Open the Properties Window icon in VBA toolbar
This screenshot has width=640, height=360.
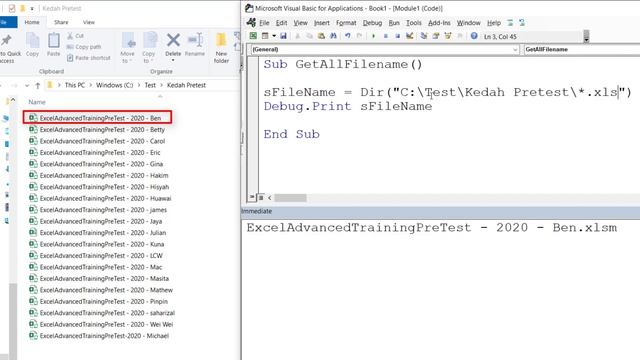436,36
